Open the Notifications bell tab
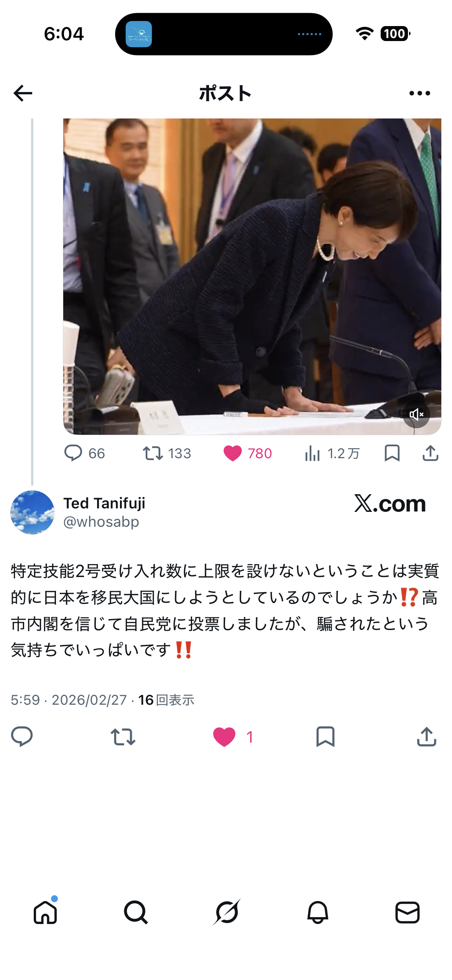The height and width of the screenshot is (980, 452). point(317,912)
